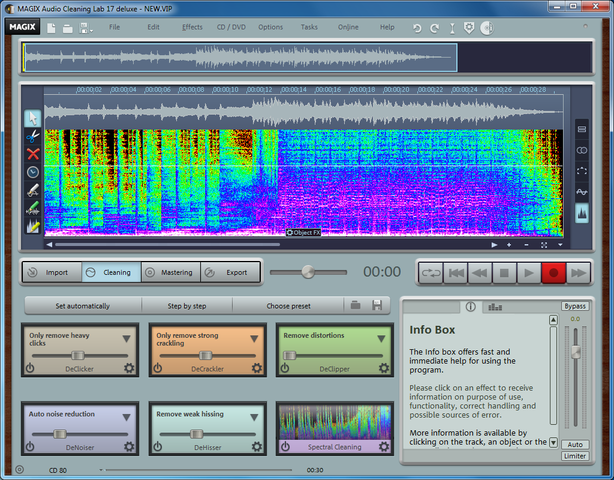Screen dimensions: 614x480
Task: Open DeNoiser settings gear
Action: coord(129,446)
